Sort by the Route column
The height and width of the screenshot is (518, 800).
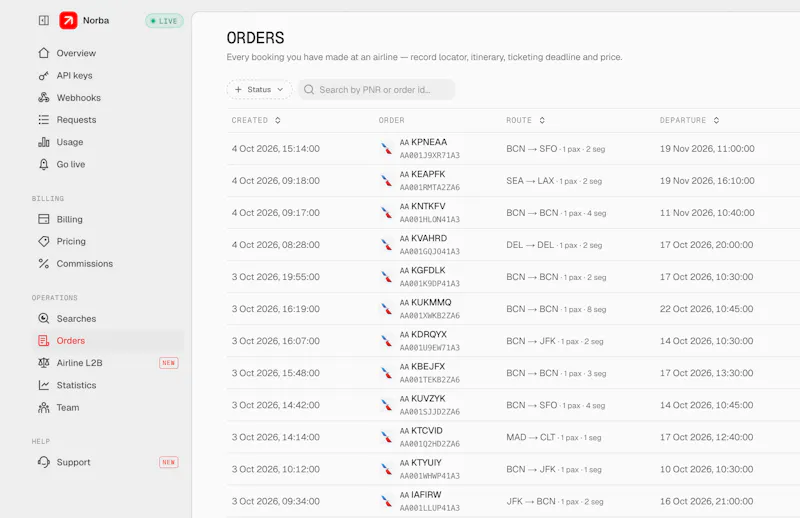coord(526,120)
